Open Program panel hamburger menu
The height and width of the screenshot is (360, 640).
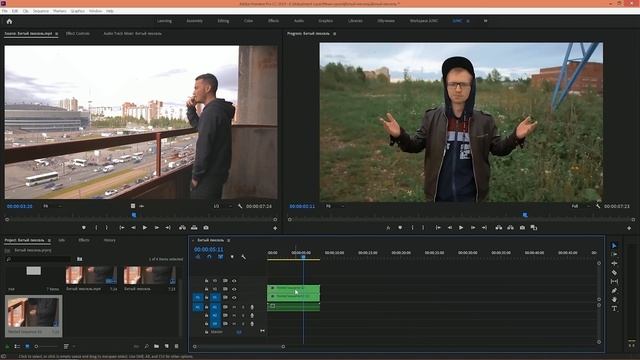(335, 33)
